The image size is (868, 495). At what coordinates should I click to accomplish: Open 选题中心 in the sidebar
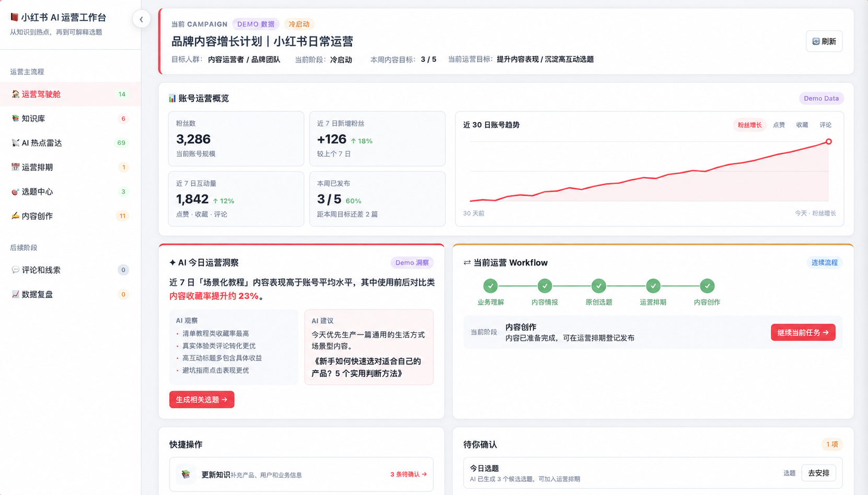pos(71,191)
